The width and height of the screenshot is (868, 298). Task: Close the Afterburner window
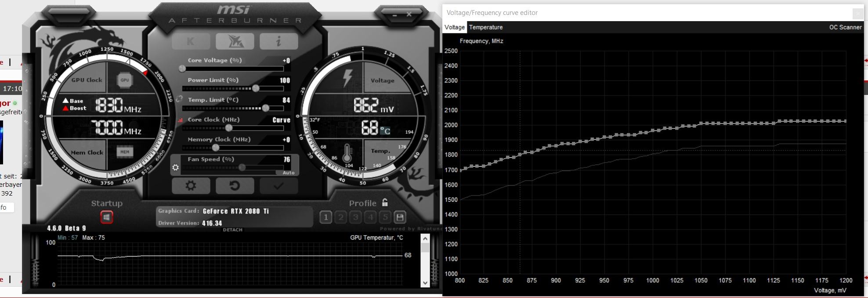pos(409,15)
